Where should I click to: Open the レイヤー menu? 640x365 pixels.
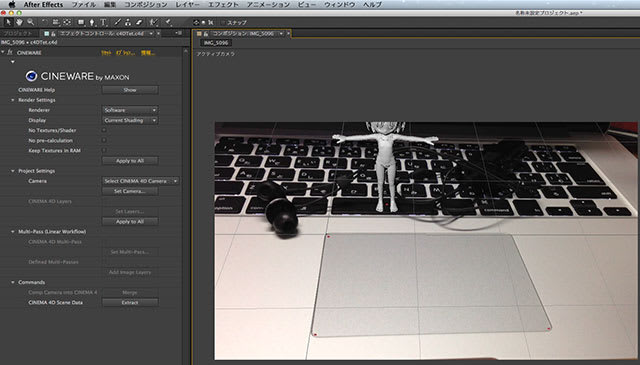187,4
